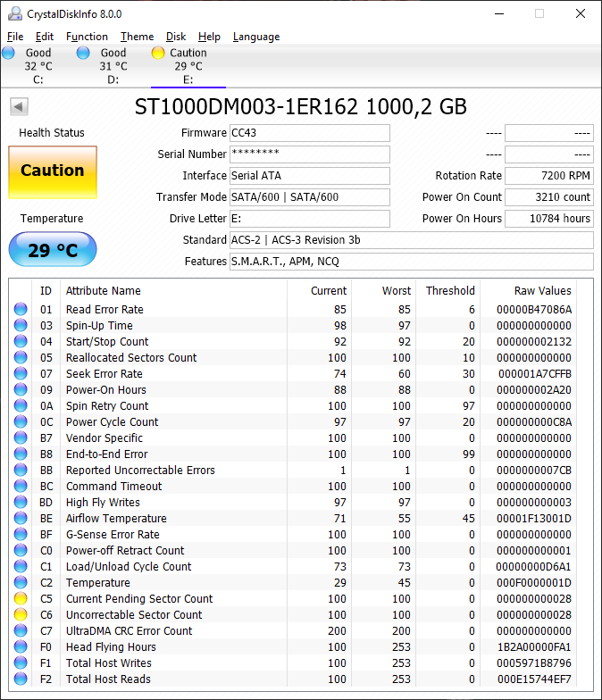Open the Disk menu
Image resolution: width=602 pixels, height=700 pixels.
coord(176,37)
